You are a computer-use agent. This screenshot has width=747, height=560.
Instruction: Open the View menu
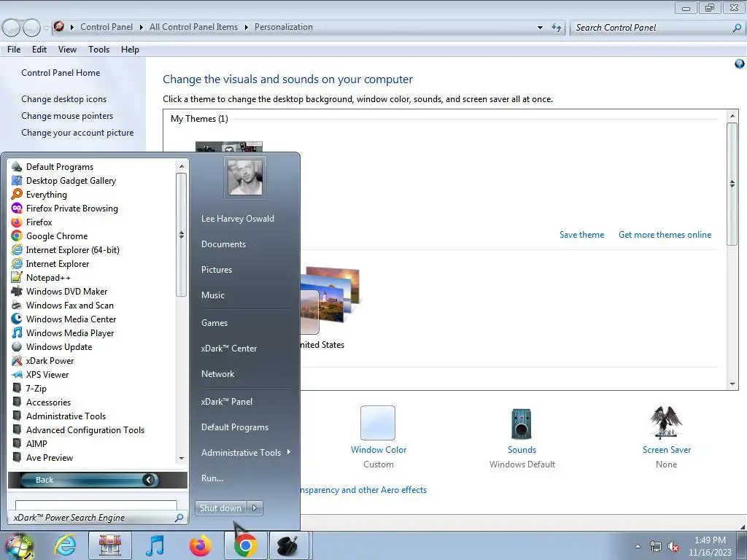pyautogui.click(x=67, y=50)
